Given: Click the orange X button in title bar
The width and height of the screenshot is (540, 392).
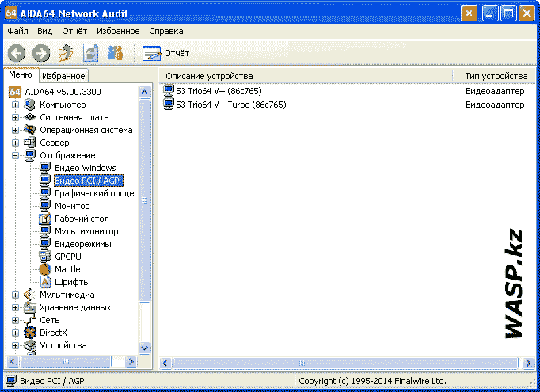Looking at the screenshot, I should point(469,13).
